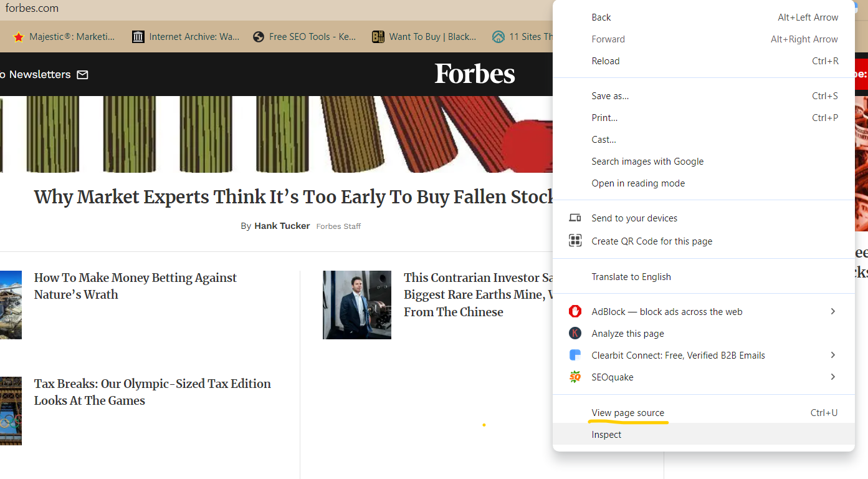
Task: Choose Print... in the context menu
Action: 703,118
